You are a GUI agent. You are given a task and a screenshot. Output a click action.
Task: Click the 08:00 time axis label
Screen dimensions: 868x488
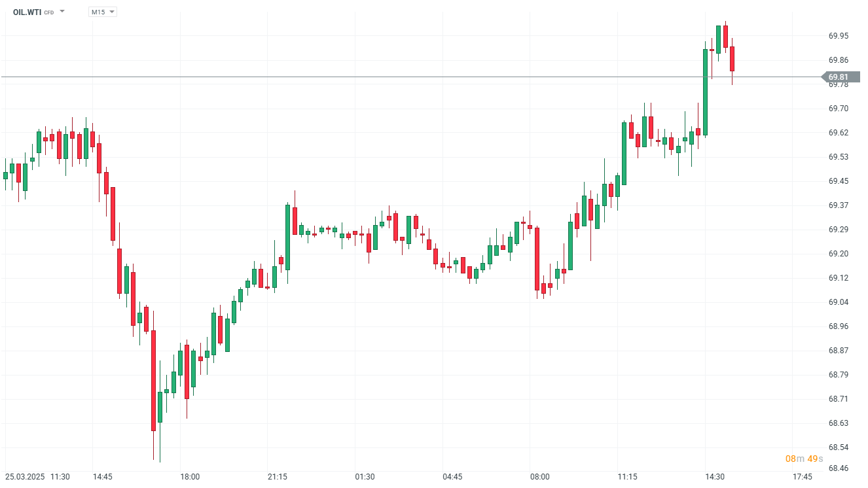[539, 477]
